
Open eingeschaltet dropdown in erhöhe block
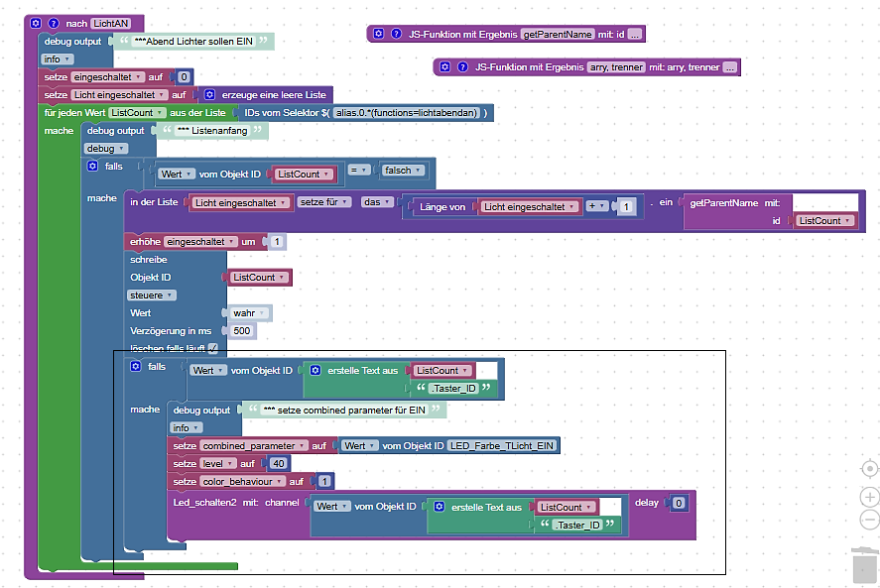(x=201, y=242)
